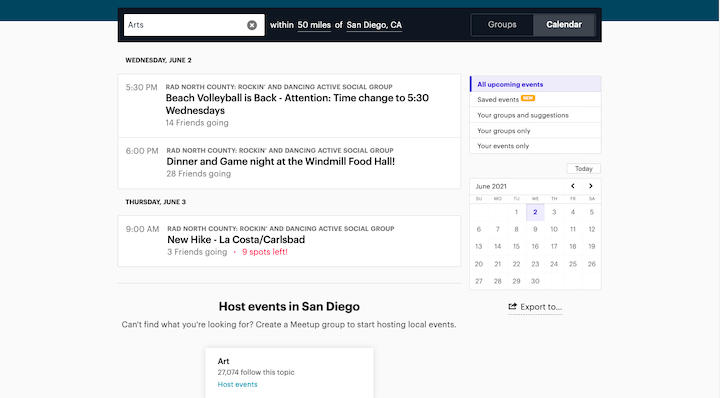This screenshot has width=720, height=398.
Task: Click 'June 2021' month label
Action: click(491, 186)
